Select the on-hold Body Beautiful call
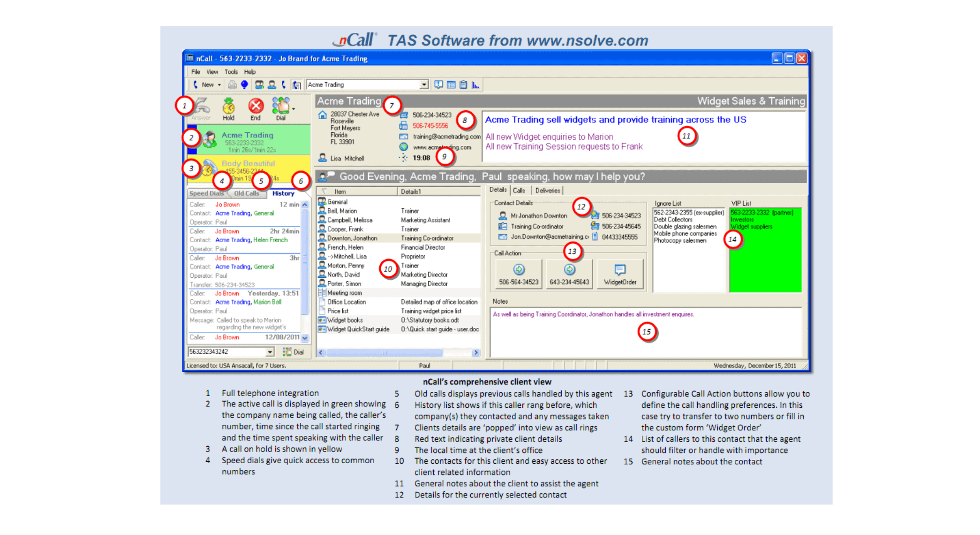This screenshot has width=980, height=535. click(x=249, y=169)
